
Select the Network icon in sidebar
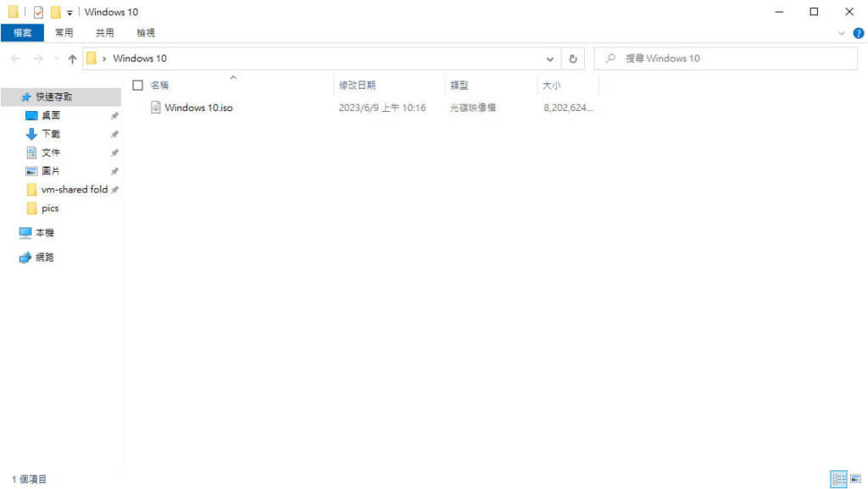point(25,258)
